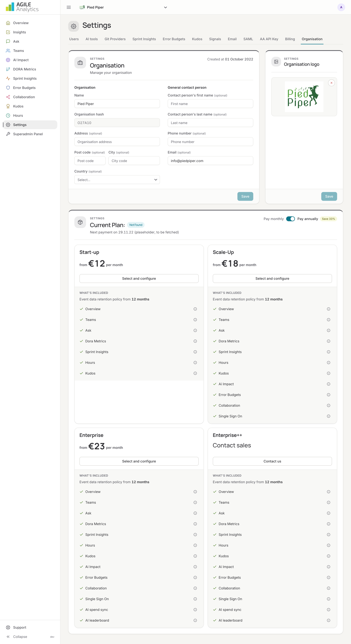This screenshot has width=351, height=644.
Task: Open the Teams sidebar icon
Action: (x=8, y=51)
